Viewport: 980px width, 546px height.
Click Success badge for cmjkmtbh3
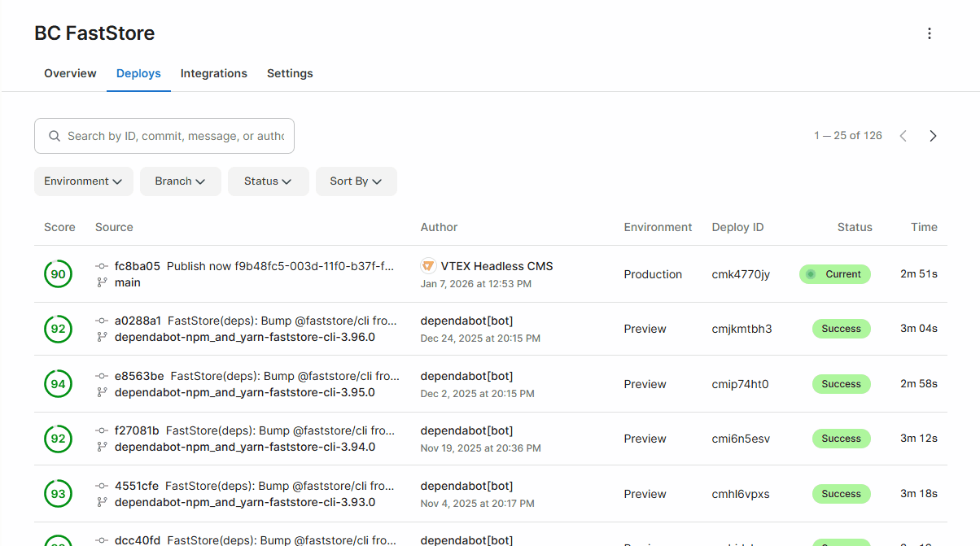(842, 329)
